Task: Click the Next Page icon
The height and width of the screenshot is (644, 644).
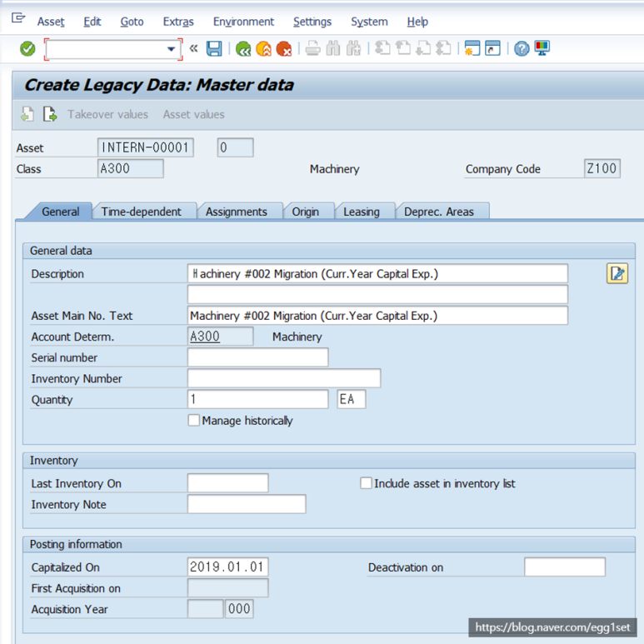Action: 423,48
